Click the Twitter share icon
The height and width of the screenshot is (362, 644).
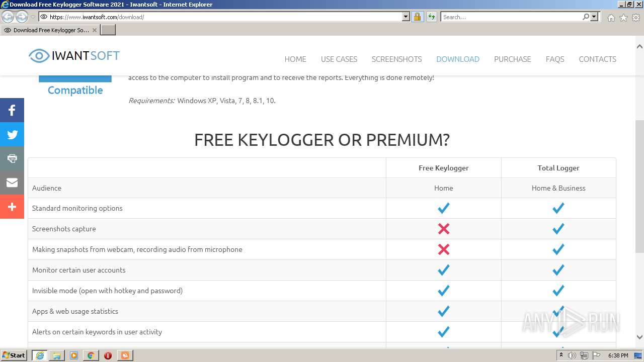(x=12, y=134)
